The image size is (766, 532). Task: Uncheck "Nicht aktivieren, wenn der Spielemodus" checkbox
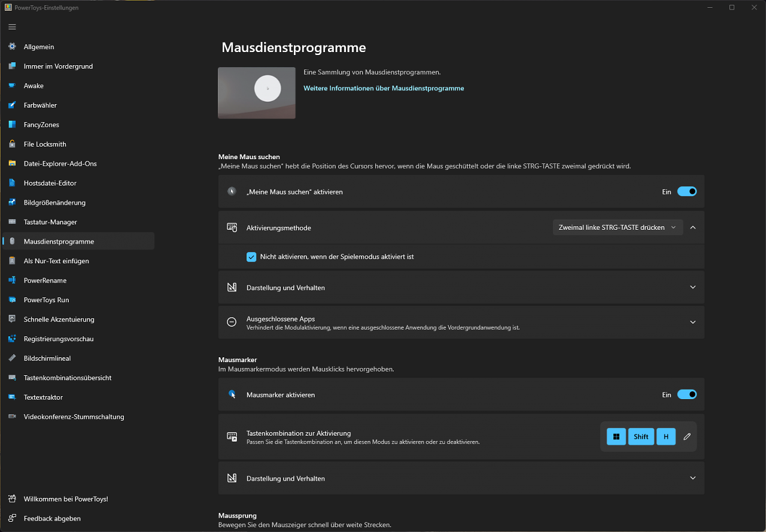click(251, 257)
